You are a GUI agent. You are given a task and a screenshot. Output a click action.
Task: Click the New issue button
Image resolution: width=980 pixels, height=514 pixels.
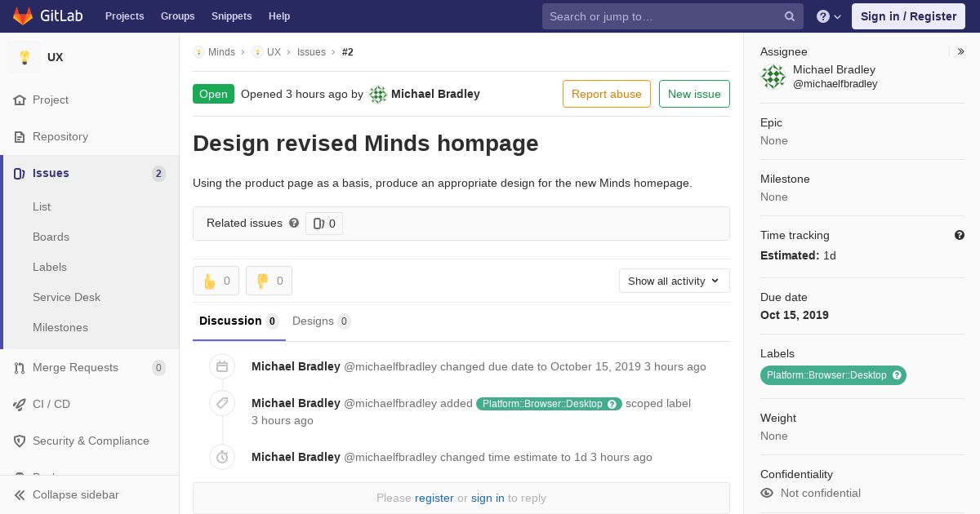click(694, 94)
